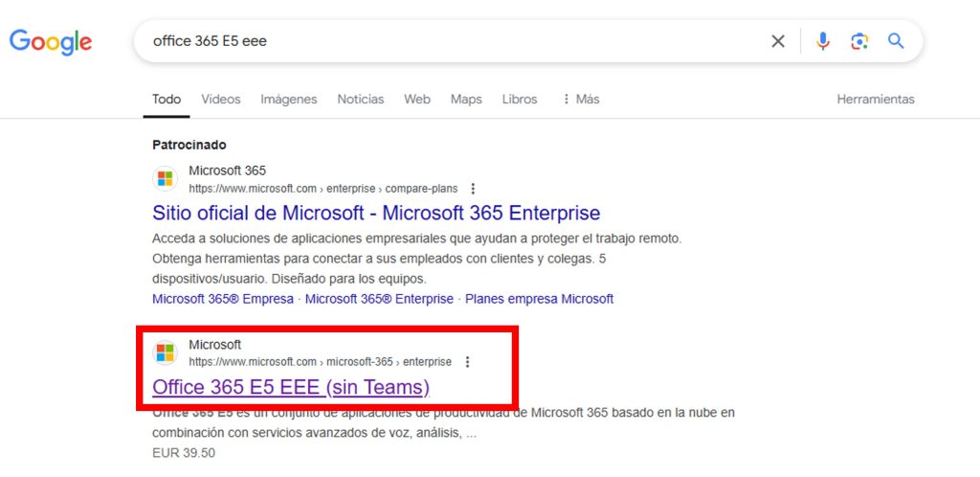Open Google Lens image search
This screenshot has height=477, width=980.
click(859, 41)
